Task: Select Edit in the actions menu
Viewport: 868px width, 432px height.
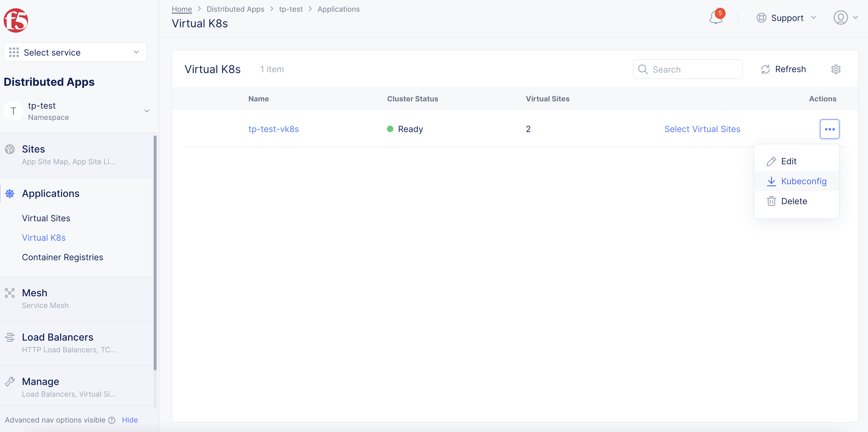Action: pos(788,161)
